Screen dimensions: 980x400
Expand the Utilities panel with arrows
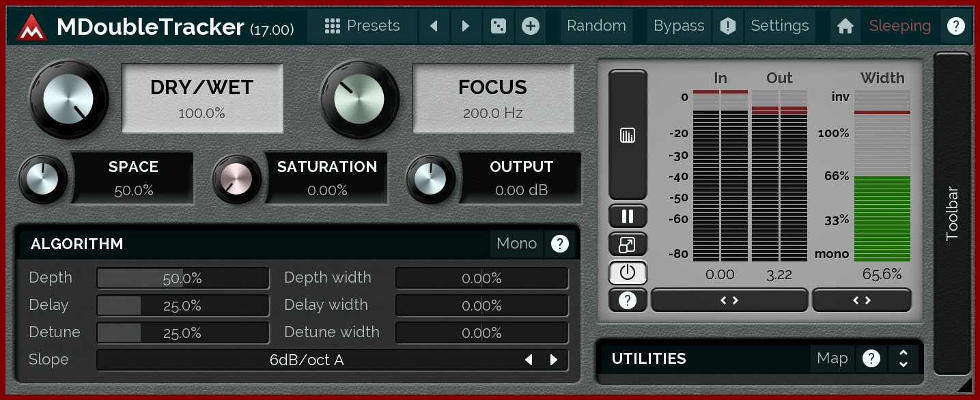(x=903, y=358)
